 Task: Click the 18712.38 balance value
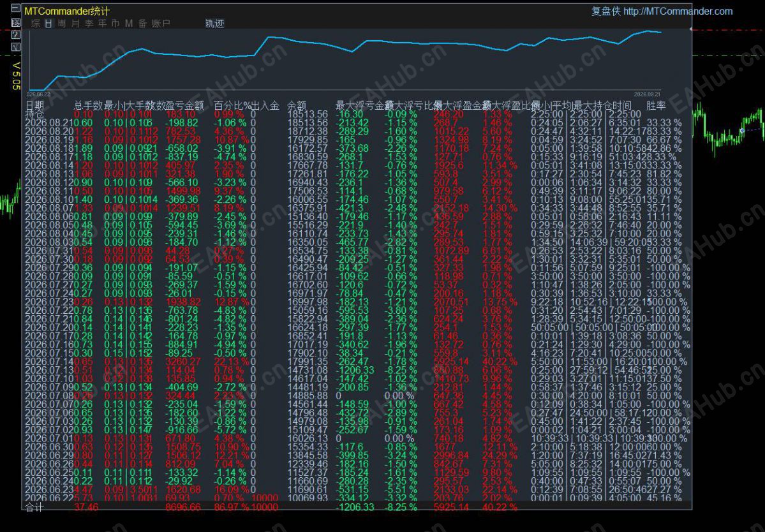(x=308, y=131)
